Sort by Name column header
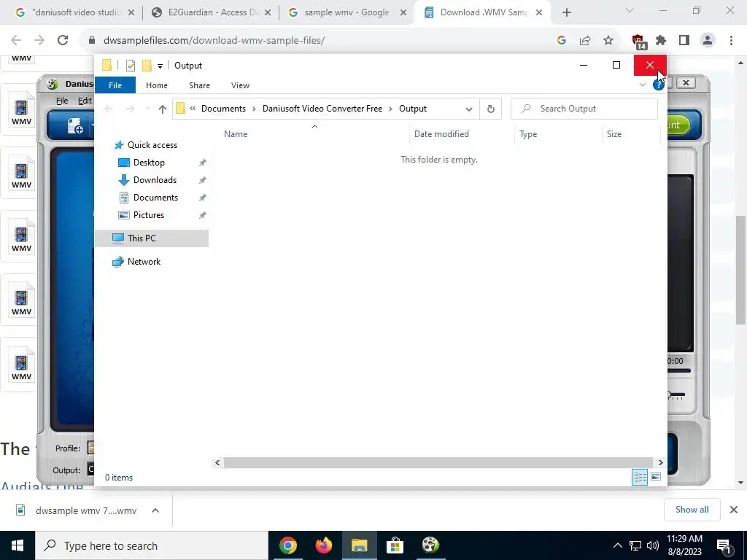747x560 pixels. tap(236, 134)
